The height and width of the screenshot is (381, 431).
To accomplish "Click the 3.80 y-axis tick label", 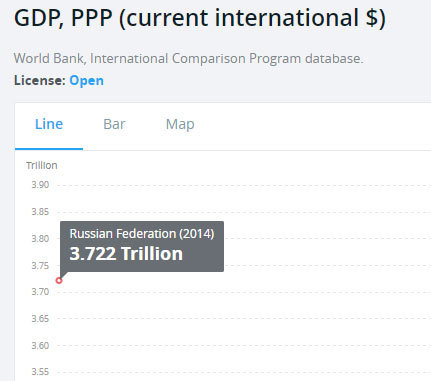I will pos(40,239).
